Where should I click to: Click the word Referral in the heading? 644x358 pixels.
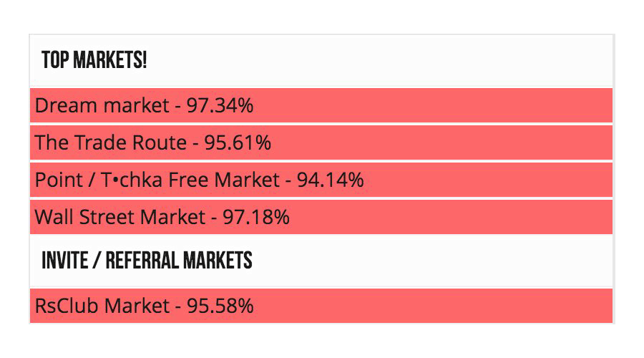coord(142,261)
